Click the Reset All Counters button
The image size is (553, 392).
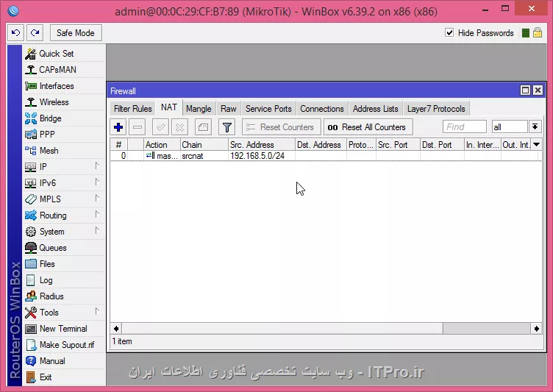tap(368, 127)
